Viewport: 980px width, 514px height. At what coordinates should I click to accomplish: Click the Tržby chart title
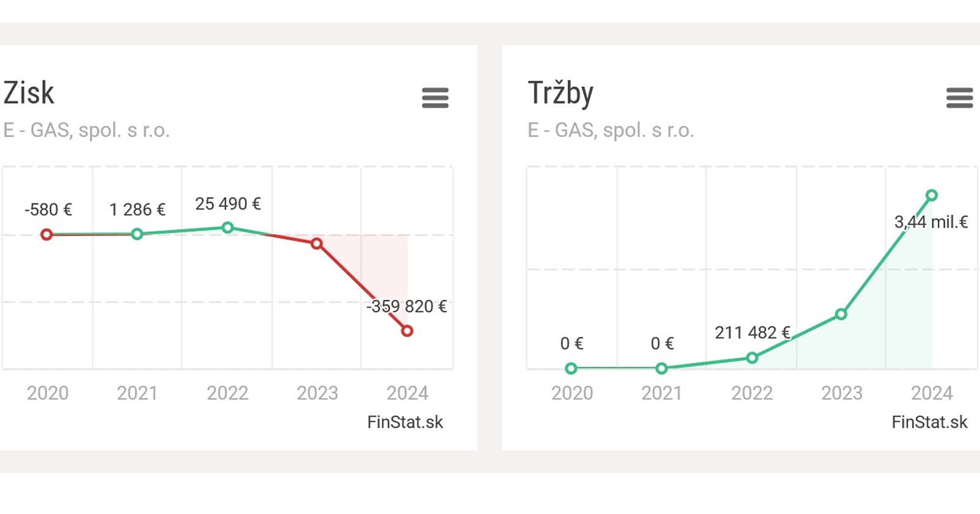[560, 94]
